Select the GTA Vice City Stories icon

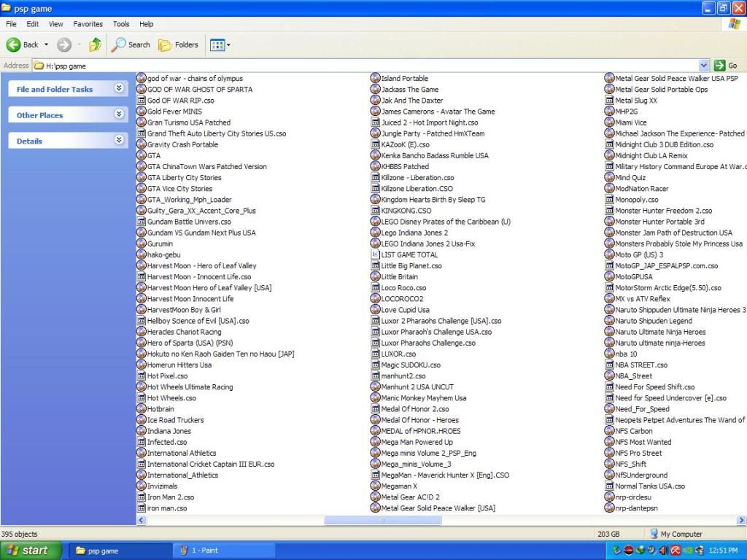coord(141,189)
